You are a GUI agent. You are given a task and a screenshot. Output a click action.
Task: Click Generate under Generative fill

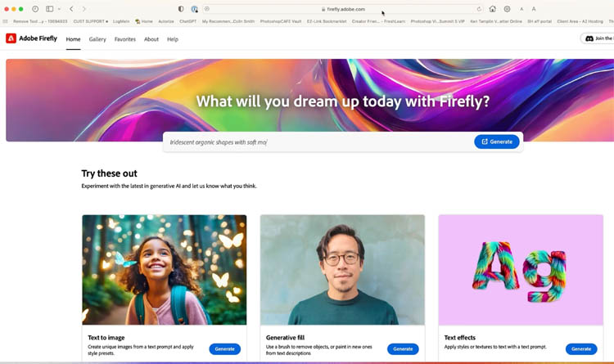[x=403, y=348]
